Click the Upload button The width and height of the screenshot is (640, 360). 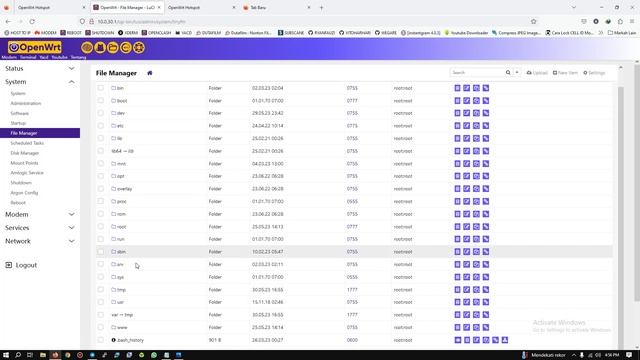[x=537, y=73]
